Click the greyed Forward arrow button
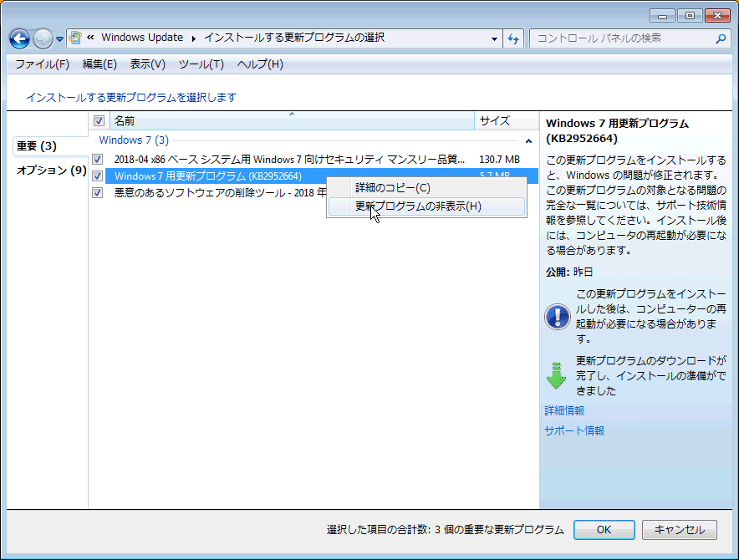739x560 pixels. (43, 38)
